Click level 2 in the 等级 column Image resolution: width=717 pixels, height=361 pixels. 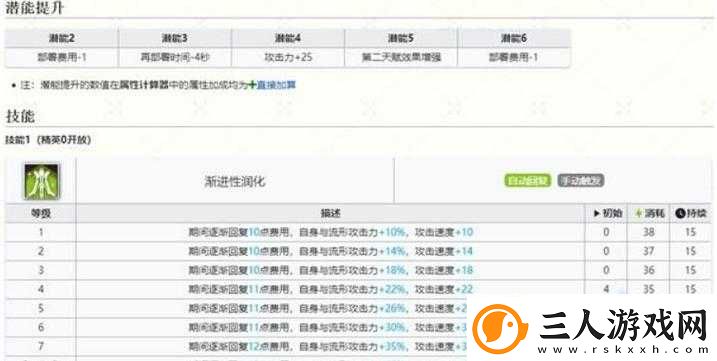tap(41, 251)
